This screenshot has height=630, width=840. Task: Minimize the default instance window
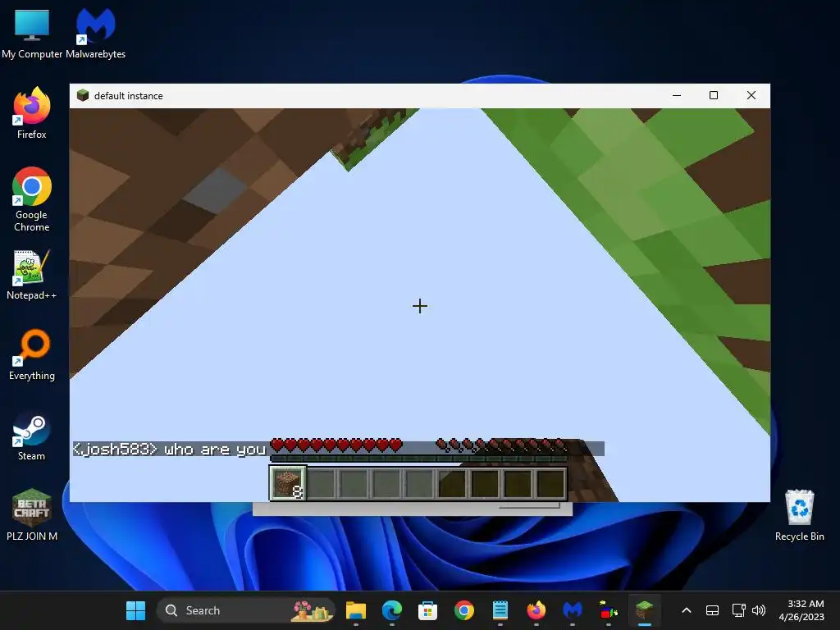(677, 95)
